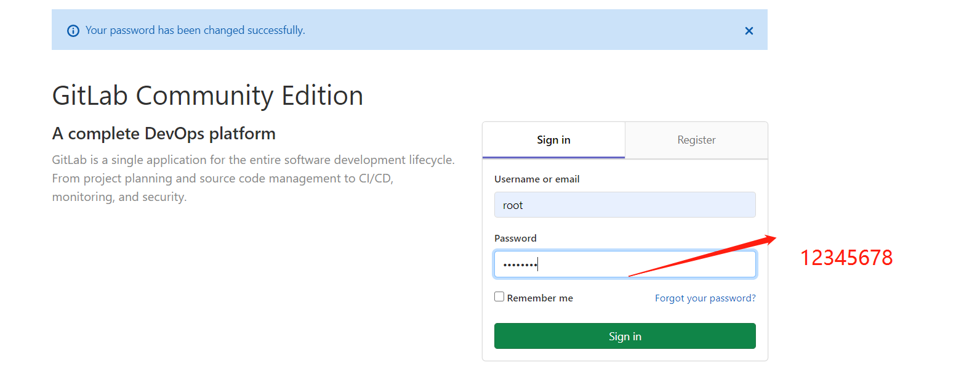This screenshot has height=376, width=980.
Task: Click the "GitLab Community Edition" heading
Action: pyautogui.click(x=207, y=96)
